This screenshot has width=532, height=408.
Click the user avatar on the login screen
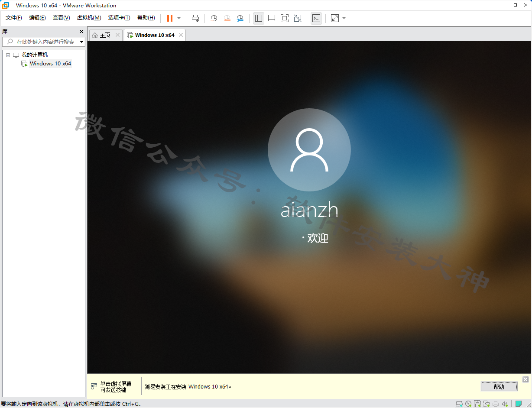(309, 149)
